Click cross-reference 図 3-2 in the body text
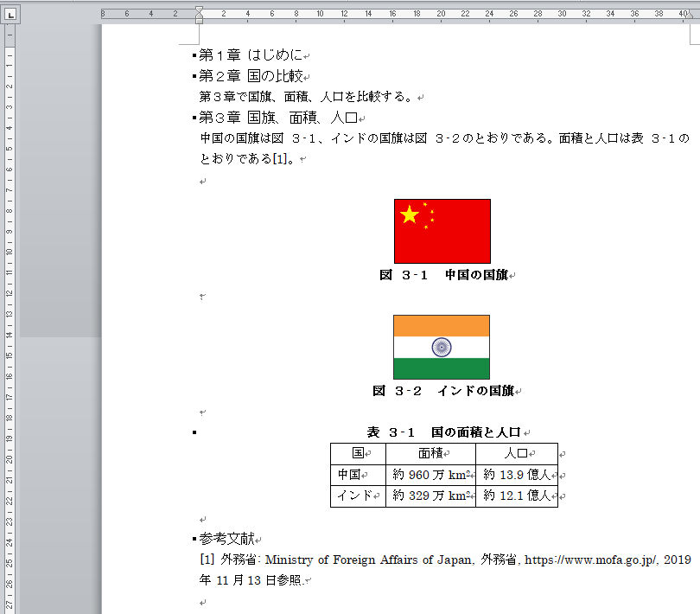 coord(437,138)
